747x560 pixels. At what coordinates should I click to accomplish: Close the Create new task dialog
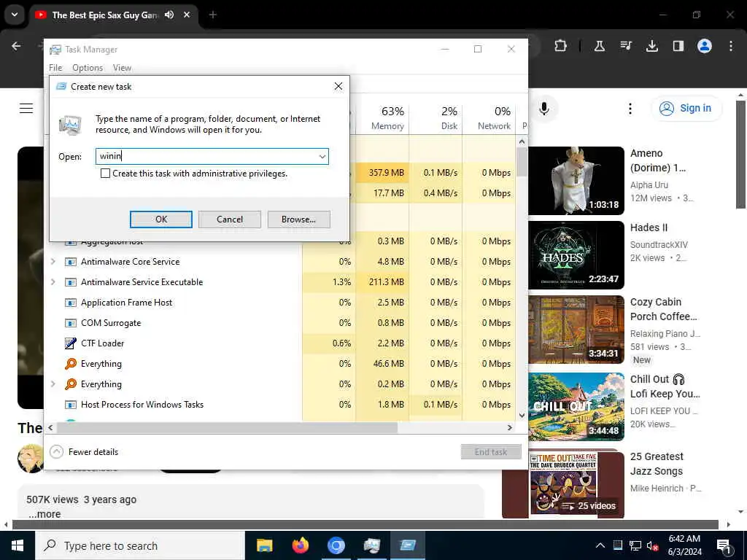pos(338,86)
